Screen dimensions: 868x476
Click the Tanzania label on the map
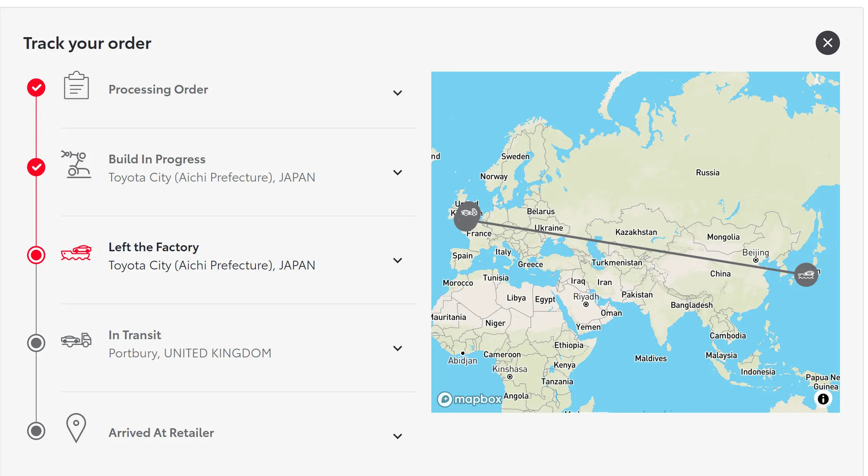[557, 381]
